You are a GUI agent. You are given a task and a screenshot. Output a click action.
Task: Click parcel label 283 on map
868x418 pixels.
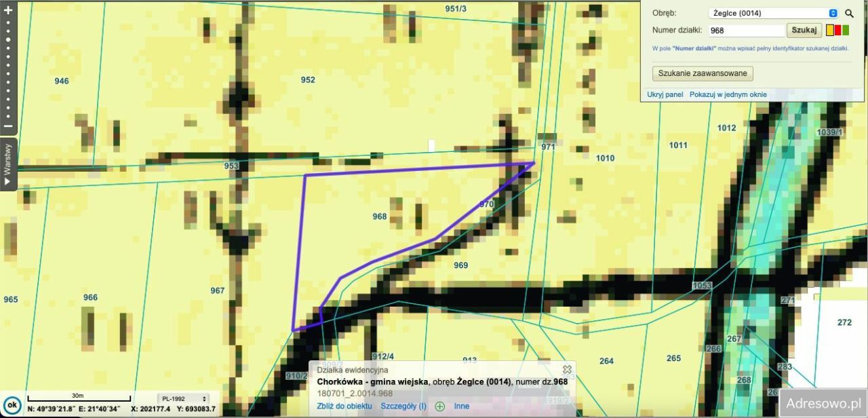785,366
